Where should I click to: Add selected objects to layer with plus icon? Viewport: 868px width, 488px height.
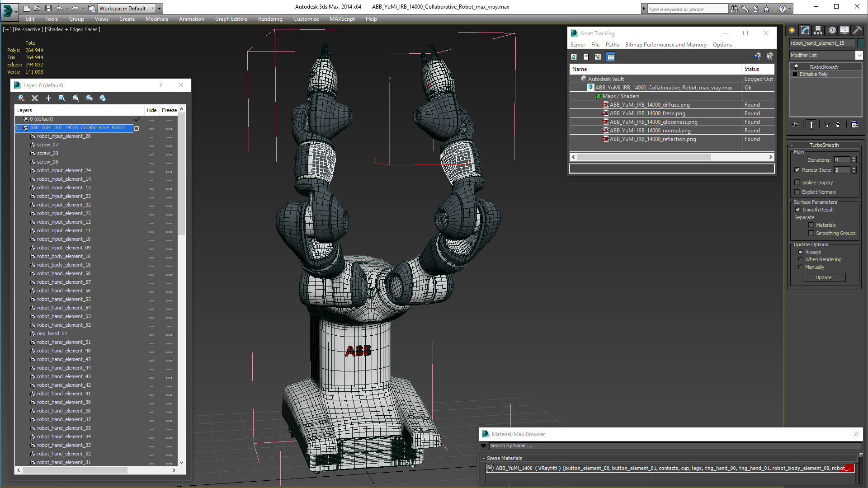48,98
